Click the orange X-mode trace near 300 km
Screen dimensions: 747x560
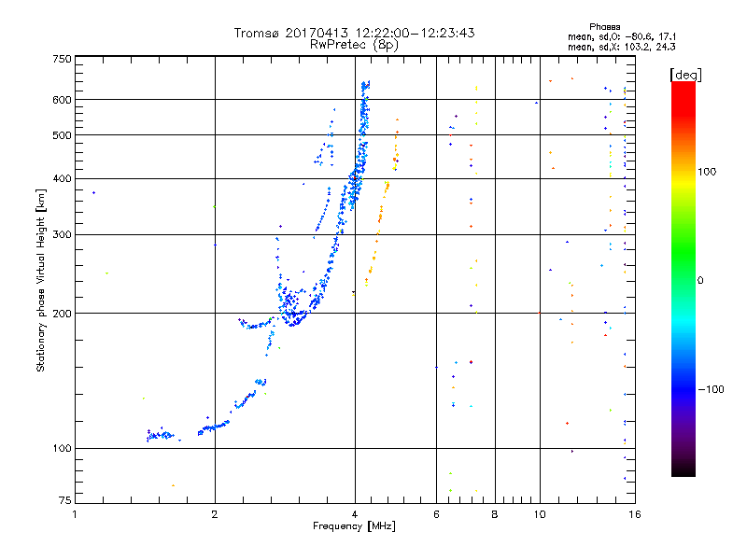point(378,233)
